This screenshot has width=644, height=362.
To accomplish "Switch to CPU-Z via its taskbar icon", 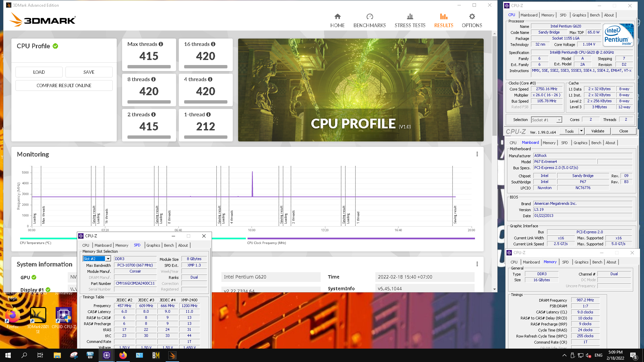I will (107, 355).
